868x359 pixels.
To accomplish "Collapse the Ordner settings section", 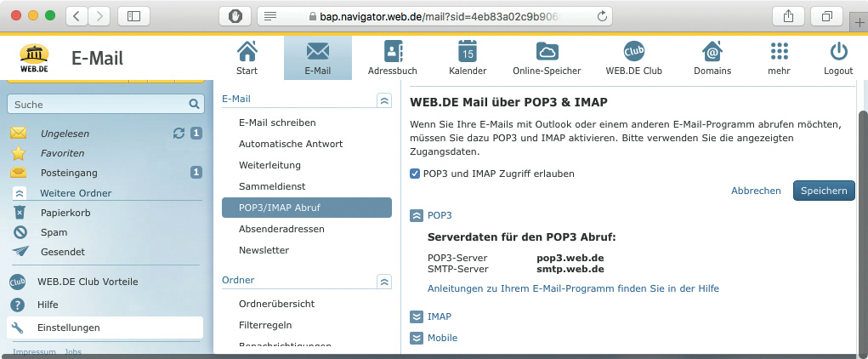I will [384, 281].
